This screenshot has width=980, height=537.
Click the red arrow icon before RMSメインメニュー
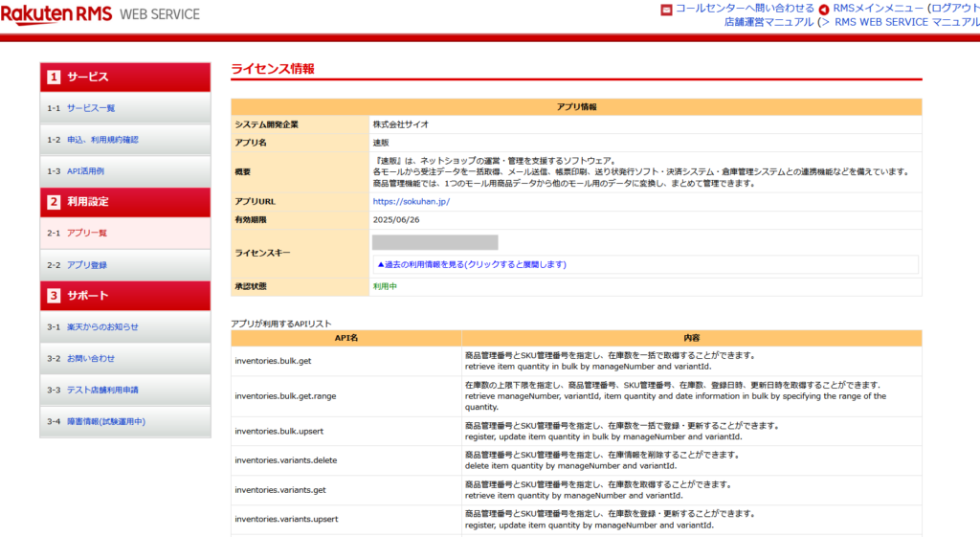point(823,10)
